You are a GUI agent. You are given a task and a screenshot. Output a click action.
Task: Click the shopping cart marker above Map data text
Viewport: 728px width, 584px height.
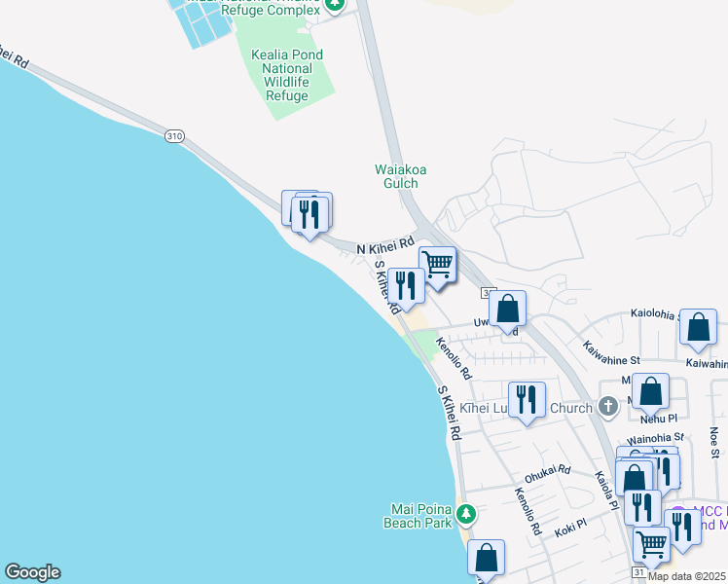pos(652,546)
